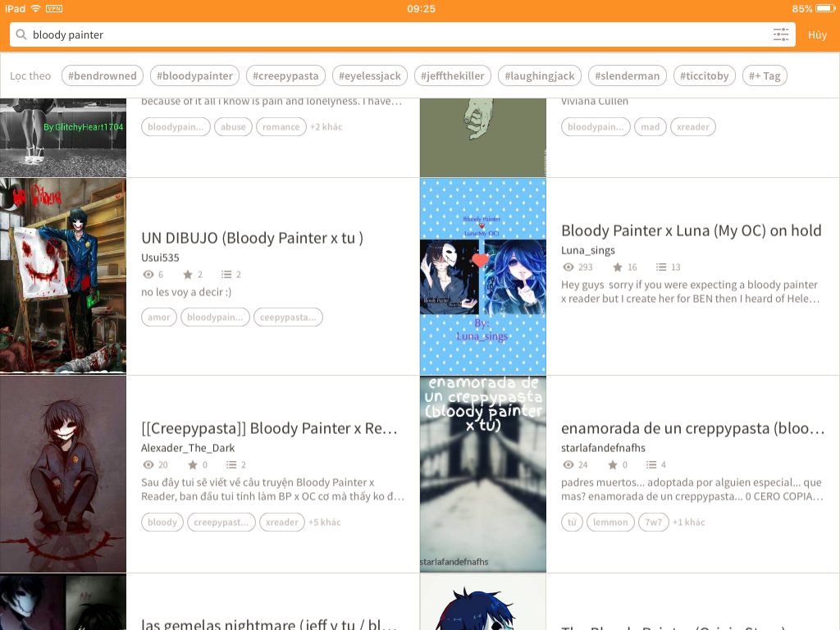The height and width of the screenshot is (630, 840).
Task: Select the 'ceepypasta...' tag chip
Action: coord(288,317)
